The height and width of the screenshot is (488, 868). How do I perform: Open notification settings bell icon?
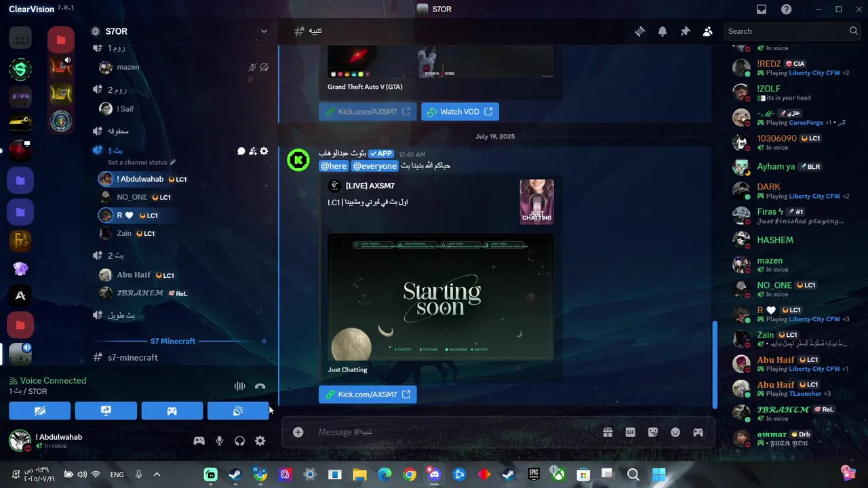663,31
